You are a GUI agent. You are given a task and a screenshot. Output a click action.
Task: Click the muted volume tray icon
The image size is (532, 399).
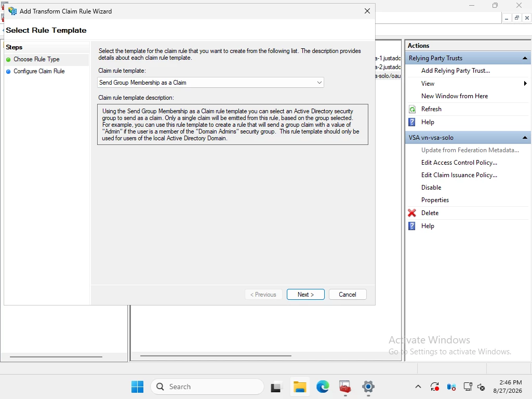point(481,387)
